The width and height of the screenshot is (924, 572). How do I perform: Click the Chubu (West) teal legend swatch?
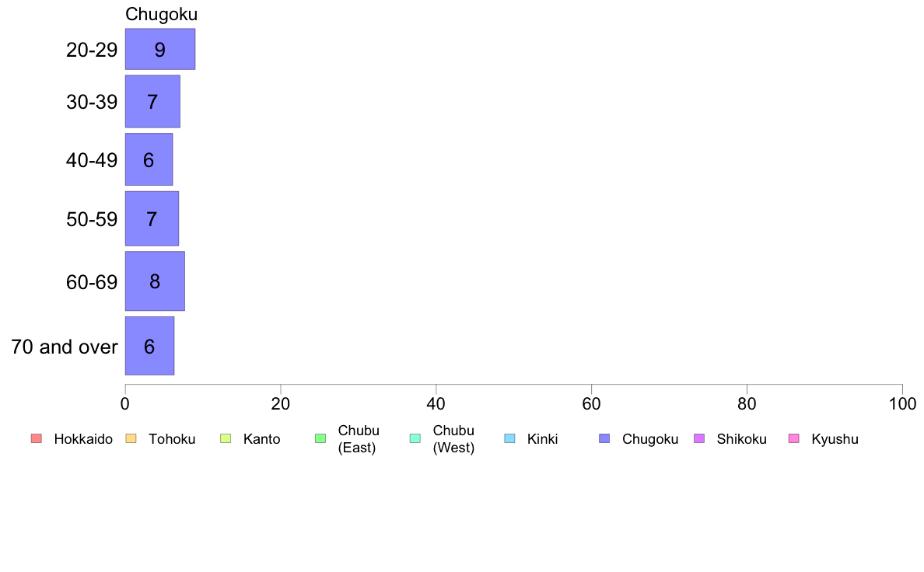click(415, 438)
